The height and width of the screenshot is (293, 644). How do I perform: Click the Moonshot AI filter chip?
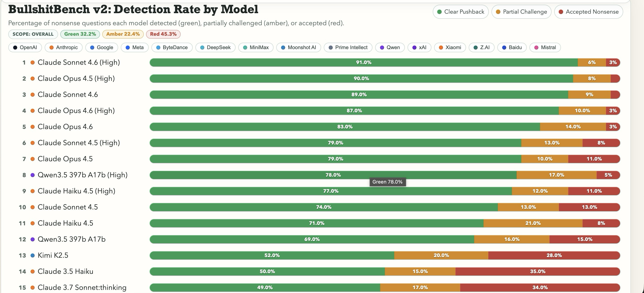[299, 48]
